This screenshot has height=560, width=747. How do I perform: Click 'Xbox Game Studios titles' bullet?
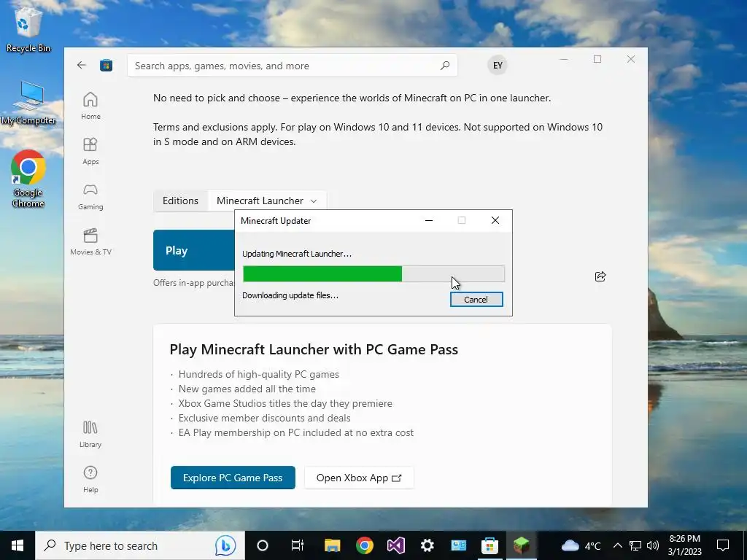coord(285,403)
